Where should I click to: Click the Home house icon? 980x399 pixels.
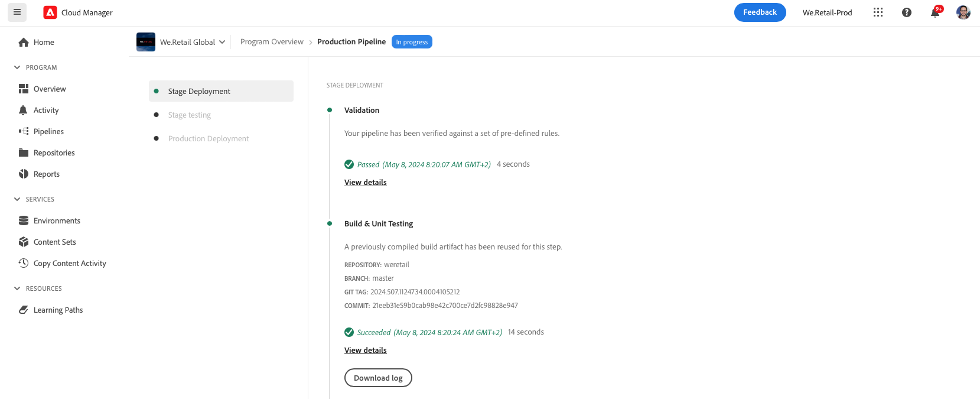[x=24, y=42]
